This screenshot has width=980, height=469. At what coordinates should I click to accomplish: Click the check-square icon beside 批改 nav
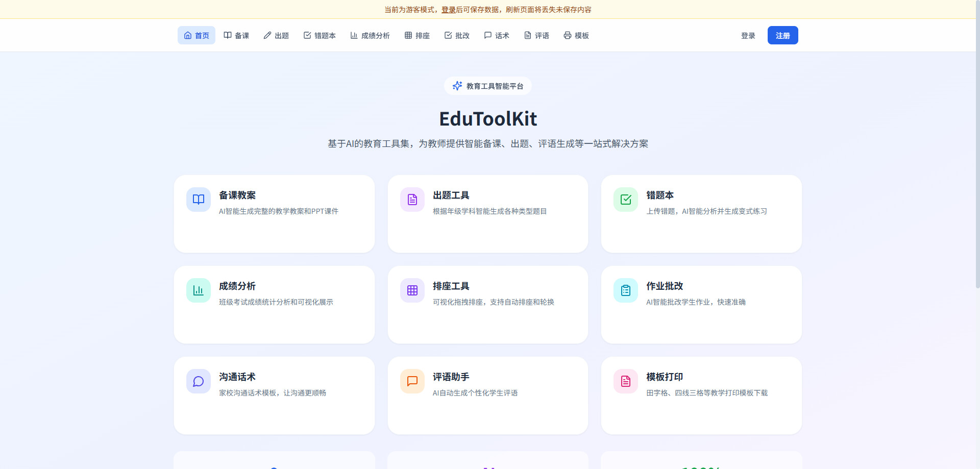[x=448, y=35]
